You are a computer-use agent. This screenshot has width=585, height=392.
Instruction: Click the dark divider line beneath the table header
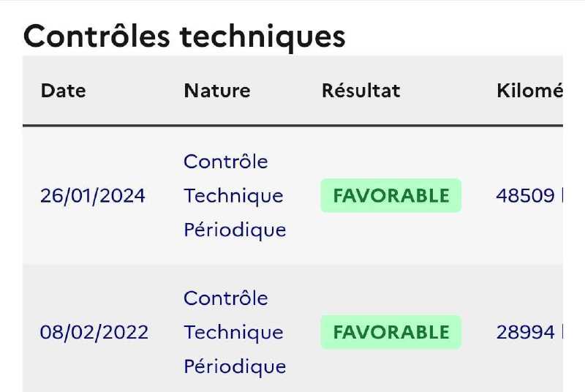click(x=292, y=126)
